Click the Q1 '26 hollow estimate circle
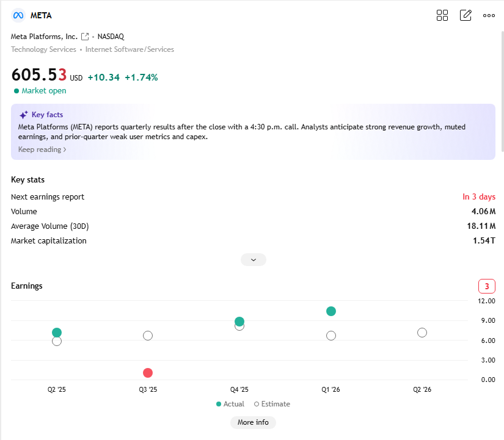The height and width of the screenshot is (440, 504). click(331, 336)
